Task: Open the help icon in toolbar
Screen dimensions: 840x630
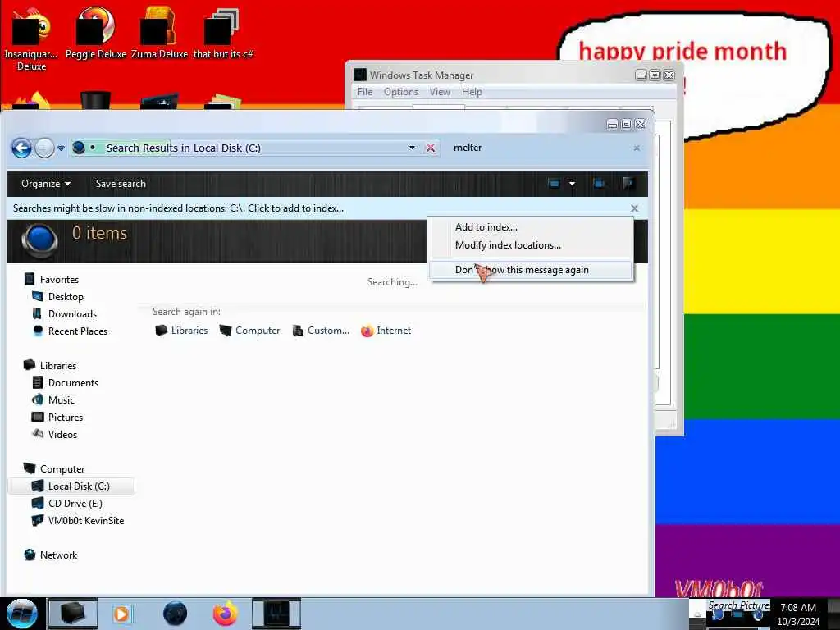Action: pos(628,184)
